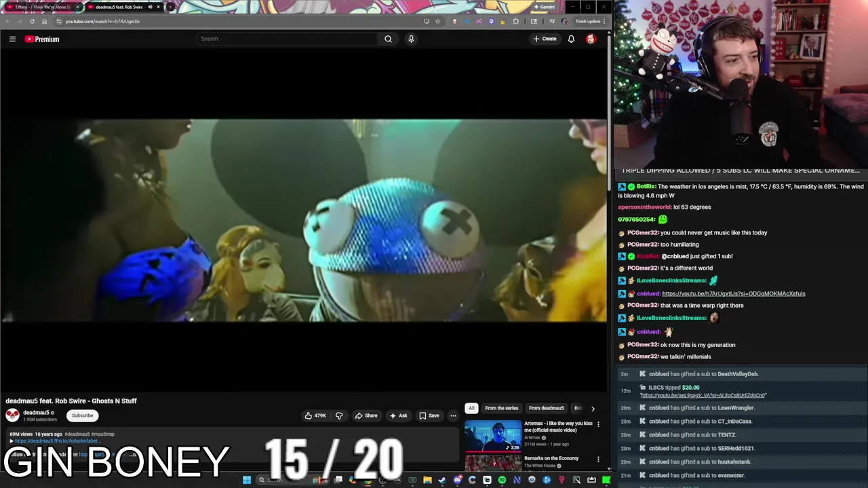Click apersonintheworld username in chat
The image size is (868, 488).
644,207
